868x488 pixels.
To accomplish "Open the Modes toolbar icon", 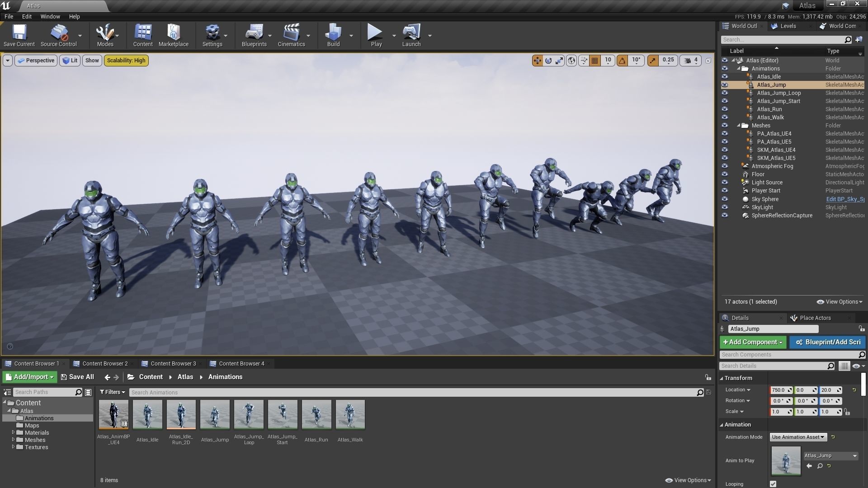I will point(105,35).
